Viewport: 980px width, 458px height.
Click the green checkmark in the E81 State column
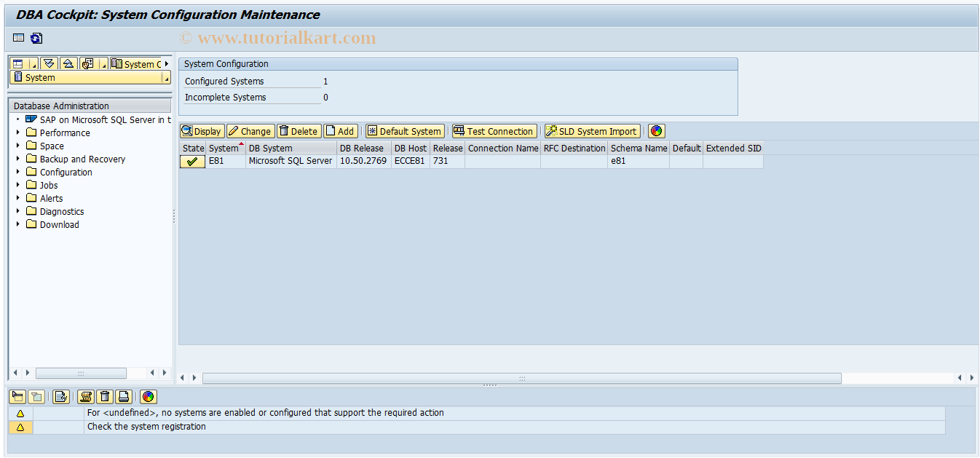click(x=191, y=160)
